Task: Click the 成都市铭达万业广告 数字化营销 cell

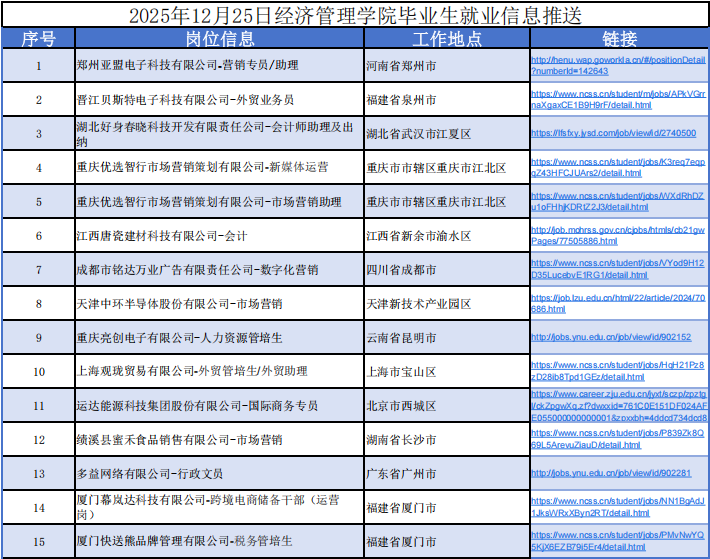Action: [x=197, y=270]
